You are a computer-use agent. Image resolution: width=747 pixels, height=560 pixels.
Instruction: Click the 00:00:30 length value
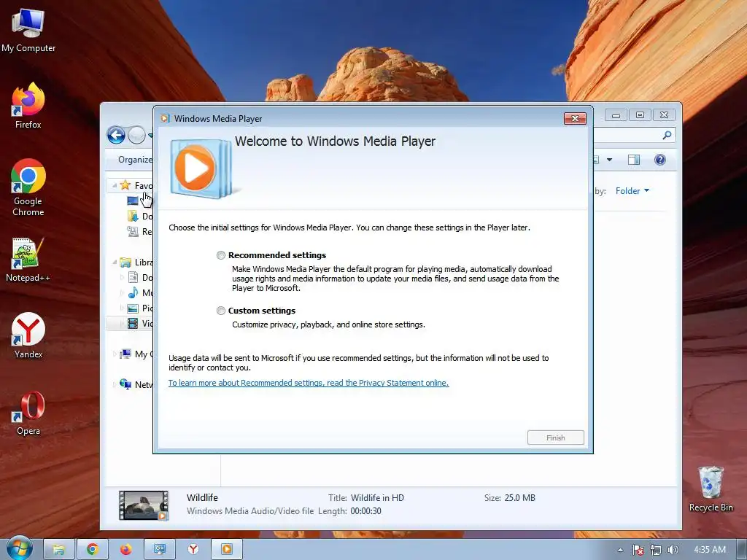[366, 511]
